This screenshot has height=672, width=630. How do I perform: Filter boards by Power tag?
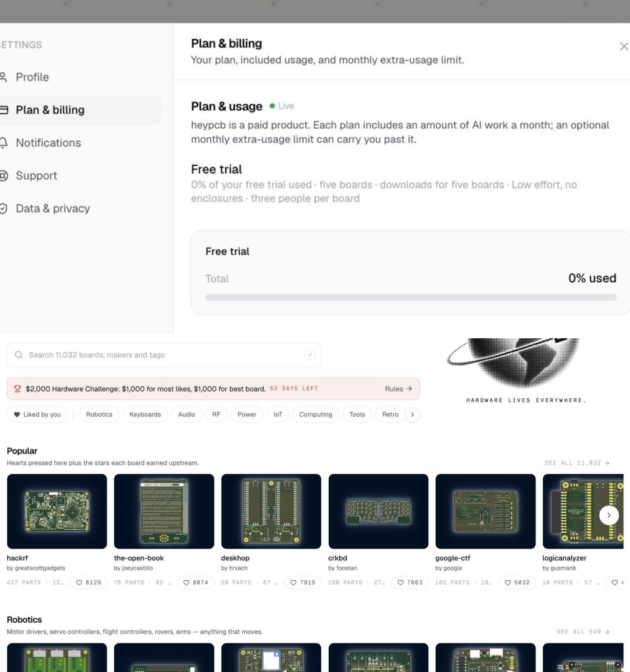point(247,414)
